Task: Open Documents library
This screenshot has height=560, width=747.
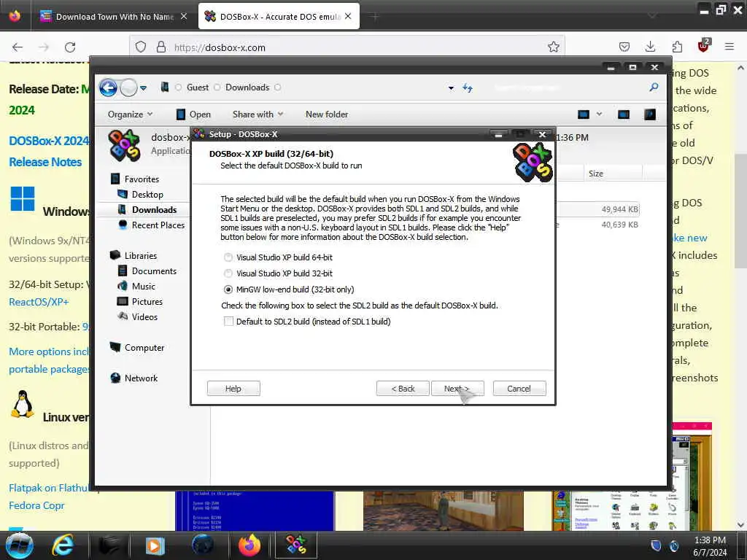Action: point(154,271)
